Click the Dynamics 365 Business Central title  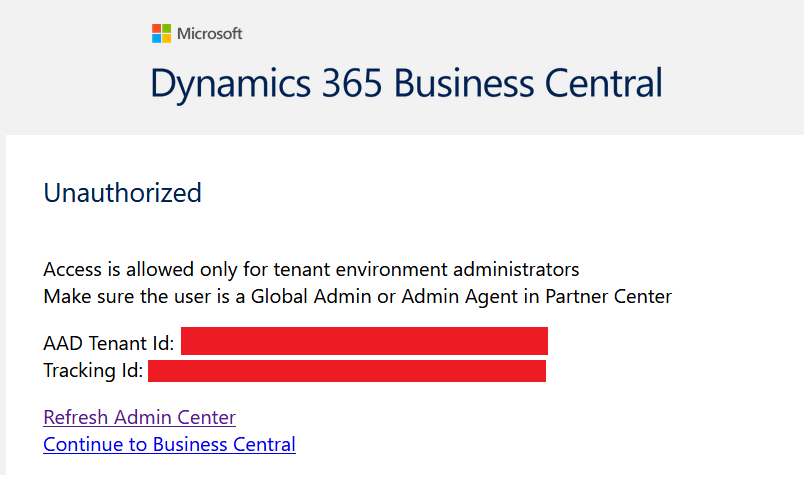[406, 83]
